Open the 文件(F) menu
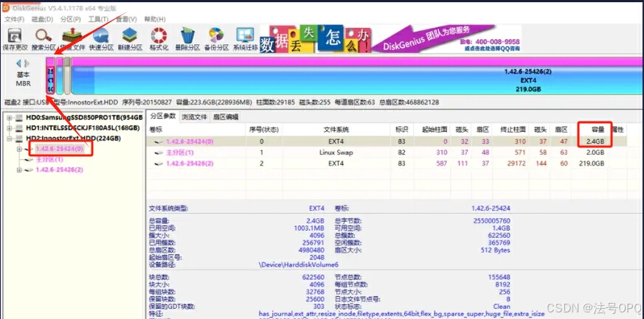 point(14,19)
